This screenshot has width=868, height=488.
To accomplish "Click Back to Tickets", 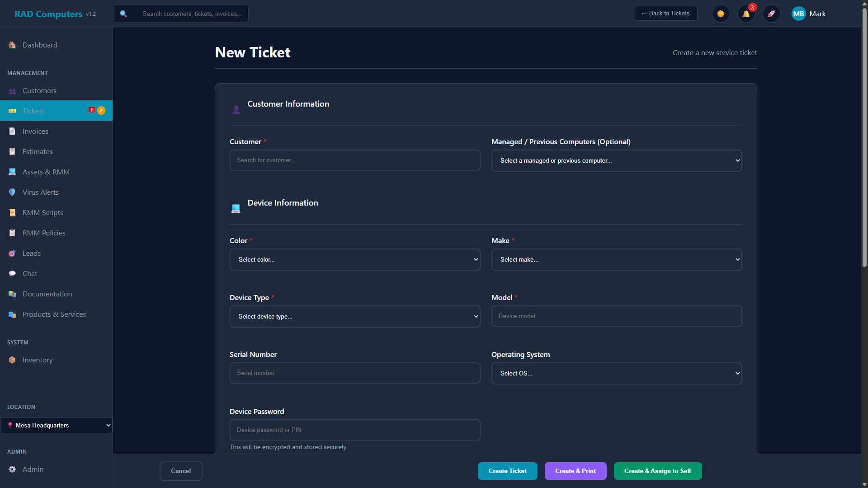I will point(665,13).
